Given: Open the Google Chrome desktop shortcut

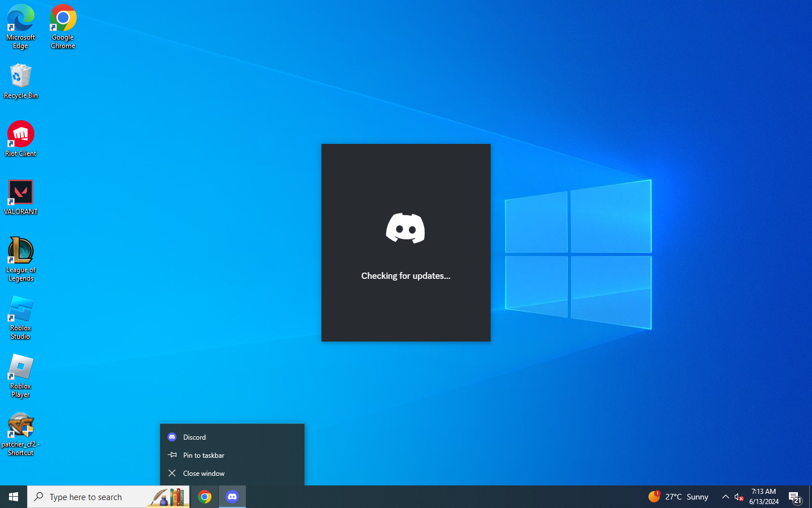Looking at the screenshot, I should pos(63,27).
